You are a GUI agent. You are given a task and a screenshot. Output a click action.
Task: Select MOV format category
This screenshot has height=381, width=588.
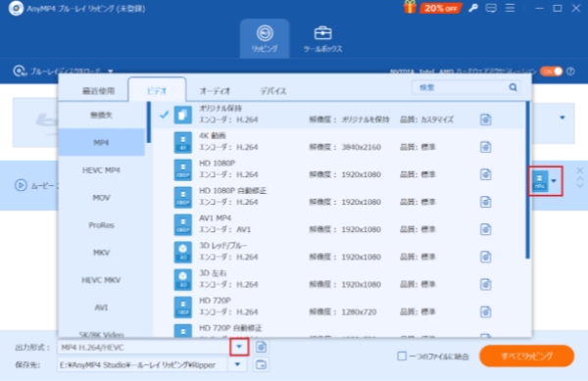[x=101, y=198]
